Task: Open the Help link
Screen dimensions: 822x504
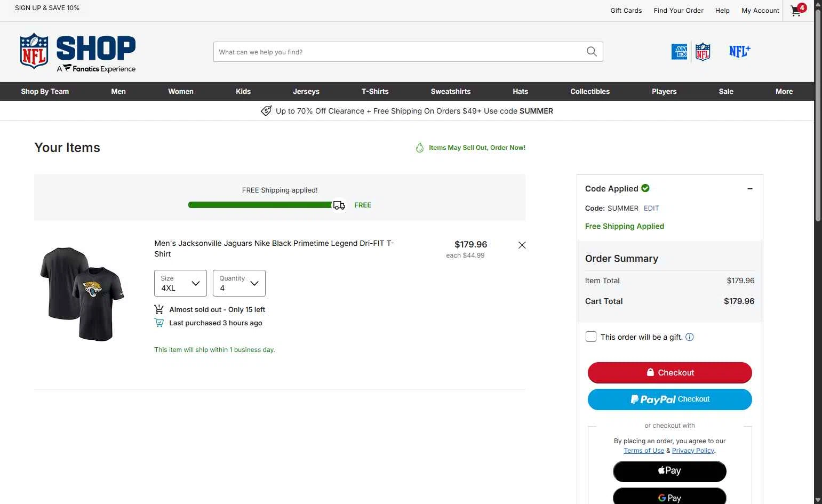Action: (x=722, y=11)
